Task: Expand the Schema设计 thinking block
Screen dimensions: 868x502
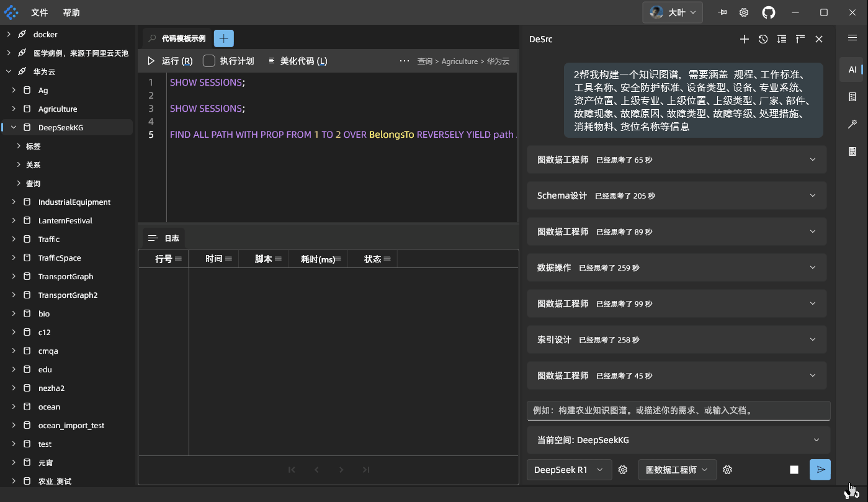Action: tap(676, 195)
